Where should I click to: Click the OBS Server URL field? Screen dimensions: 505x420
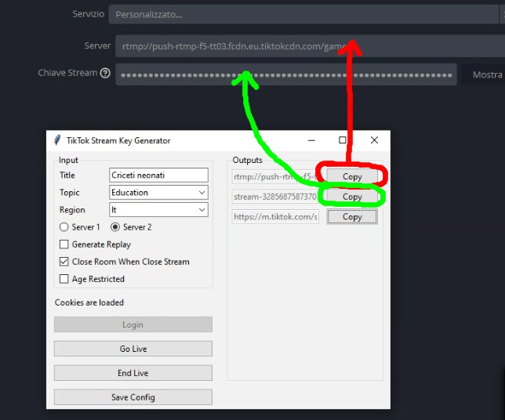click(x=311, y=46)
